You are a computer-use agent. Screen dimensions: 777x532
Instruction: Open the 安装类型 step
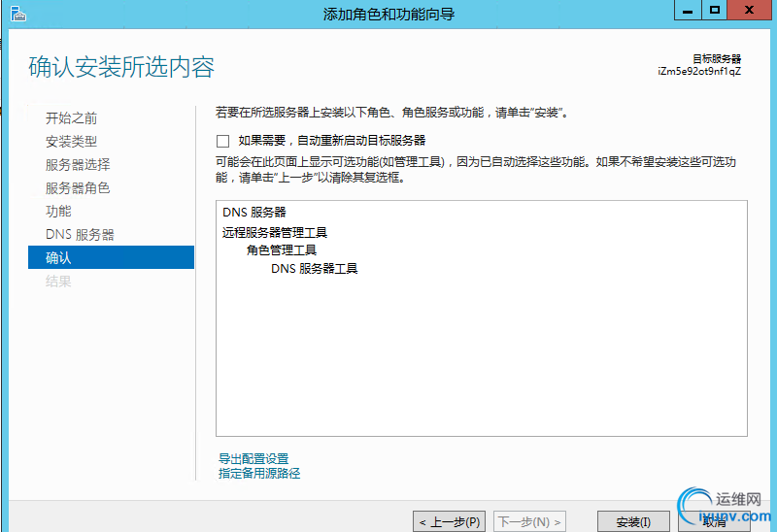click(71, 141)
